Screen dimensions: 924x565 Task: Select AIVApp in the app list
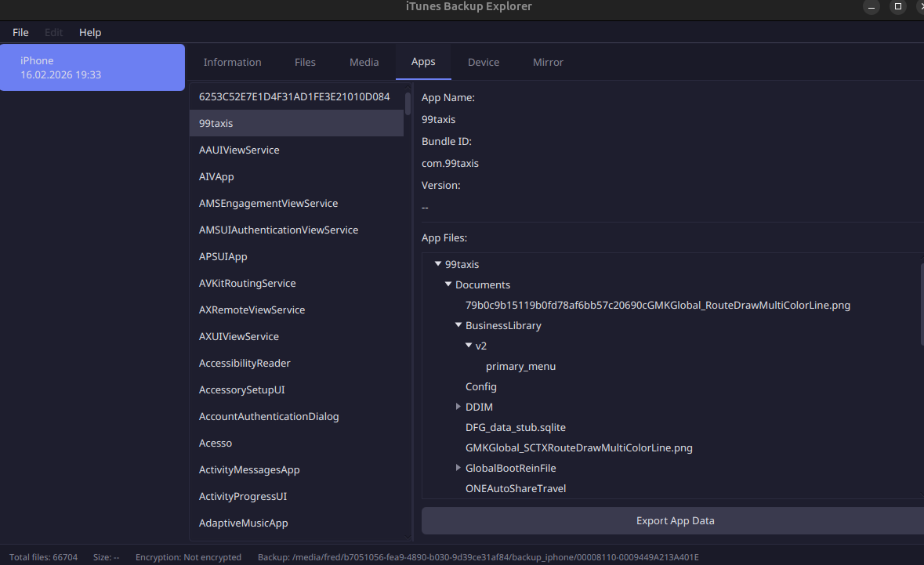(296, 176)
